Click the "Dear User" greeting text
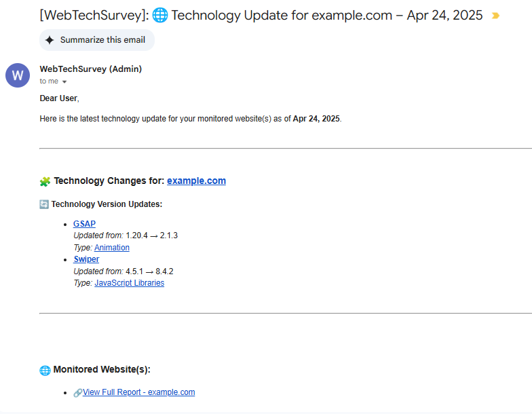 59,98
